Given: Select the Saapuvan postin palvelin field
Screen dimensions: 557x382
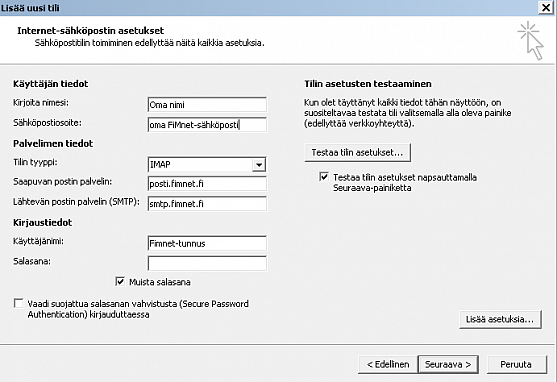Looking at the screenshot, I should 207,184.
